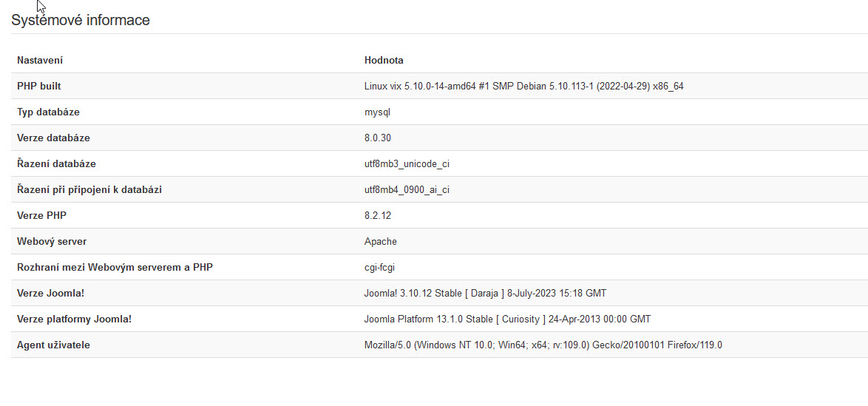Click the Linux vix kernel value text
Image resolution: width=868 pixels, height=406 pixels.
(x=523, y=87)
